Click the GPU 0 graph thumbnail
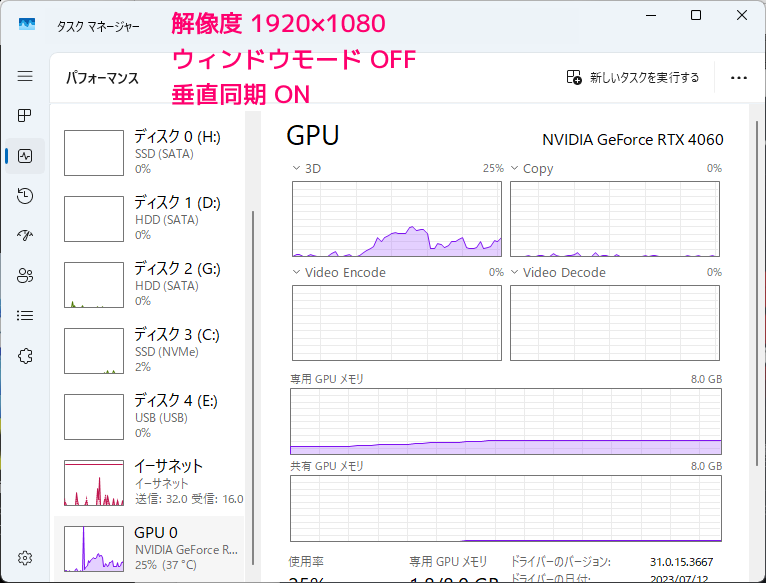 94,549
